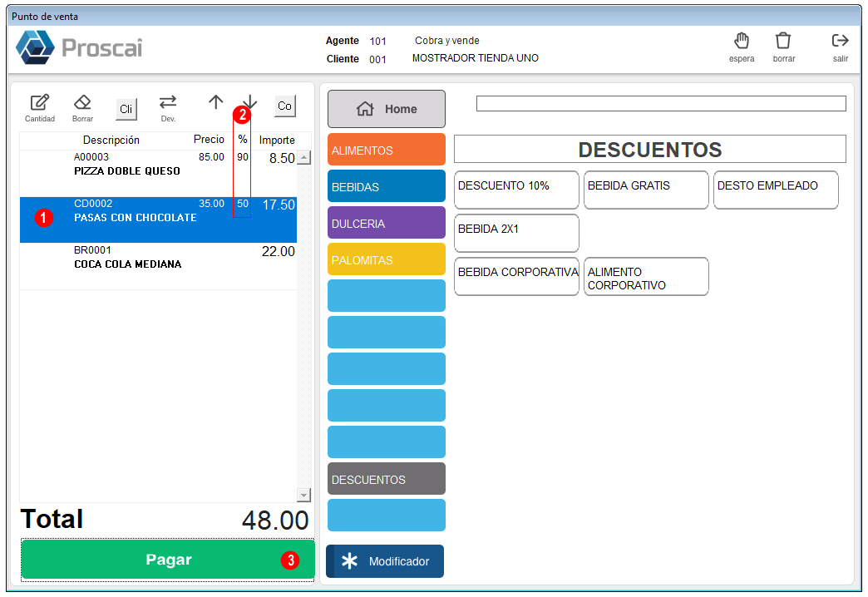The image size is (868, 597).
Task: Click the search input field above DESCUENTOS
Action: coord(661,104)
